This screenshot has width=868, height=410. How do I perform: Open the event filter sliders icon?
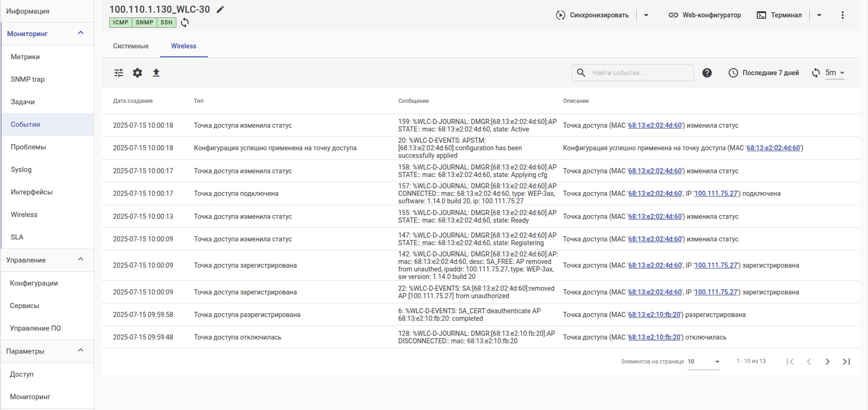point(119,73)
